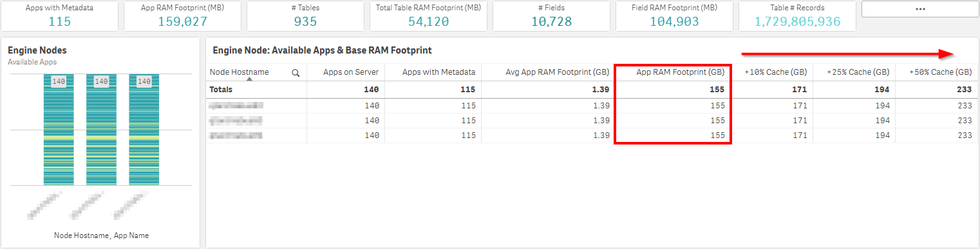Screen dimensions: 980x249
Task: Sort by the Apps on Server column
Action: click(x=352, y=72)
